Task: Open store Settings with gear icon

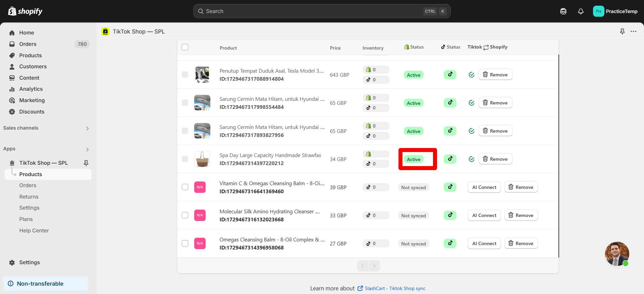Action: click(30, 262)
